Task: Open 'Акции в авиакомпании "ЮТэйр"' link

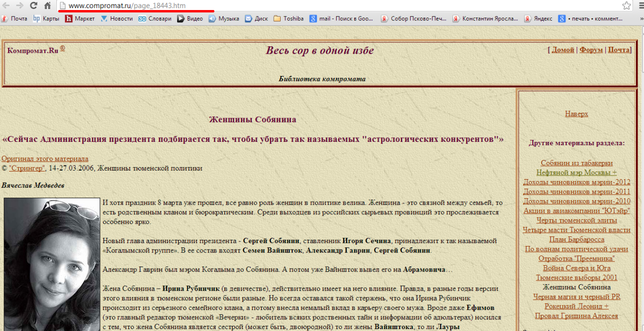Action: pos(577,211)
